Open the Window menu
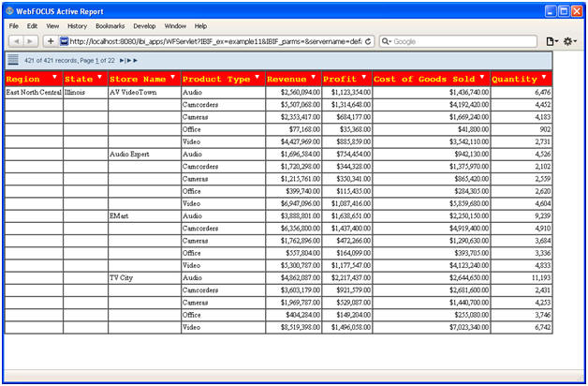The height and width of the screenshot is (386, 588). point(175,26)
